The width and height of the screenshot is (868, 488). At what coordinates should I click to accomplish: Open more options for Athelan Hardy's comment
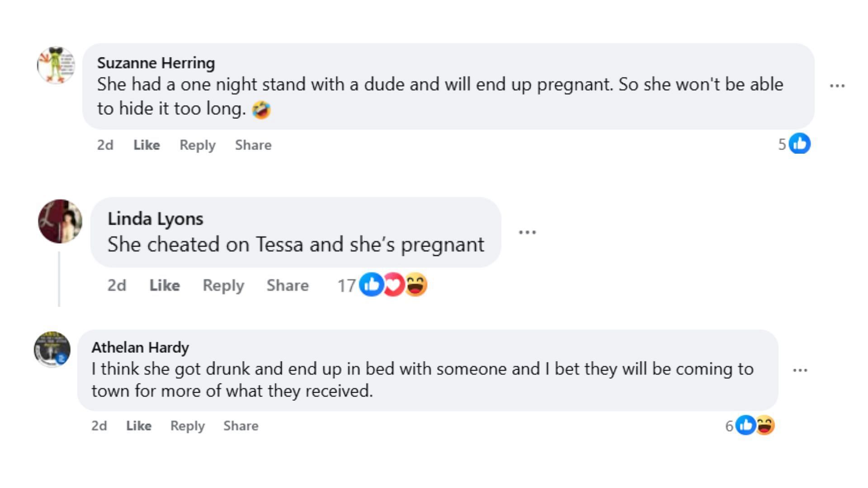tap(800, 371)
